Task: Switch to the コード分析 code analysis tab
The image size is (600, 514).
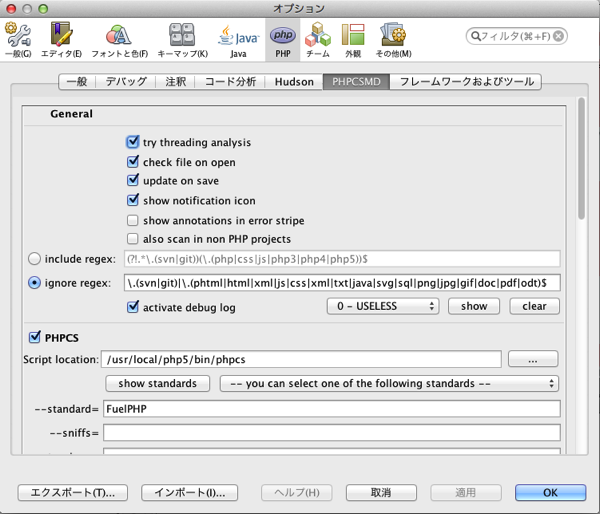Action: point(230,82)
